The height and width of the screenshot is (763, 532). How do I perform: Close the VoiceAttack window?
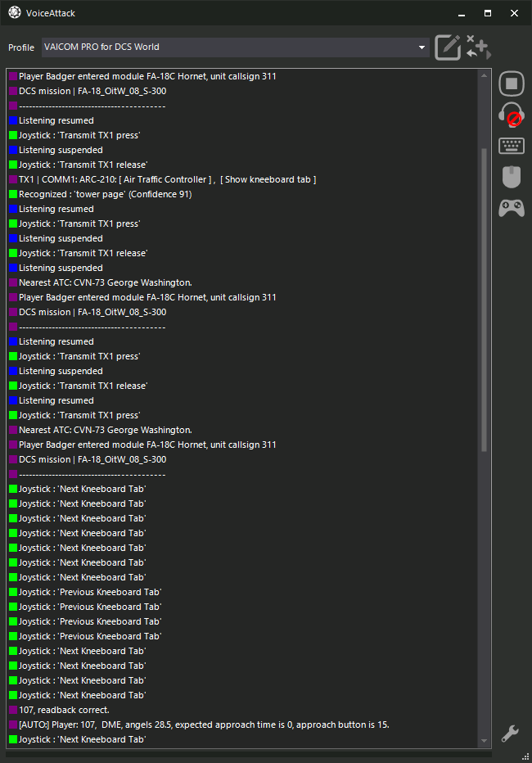514,13
